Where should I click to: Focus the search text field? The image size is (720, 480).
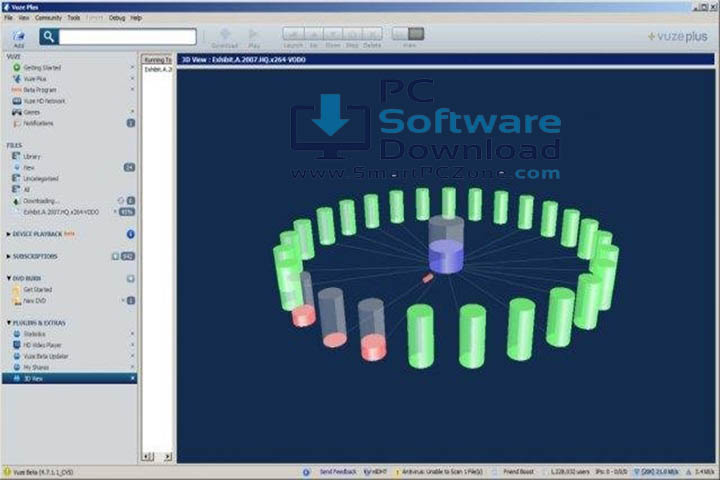[x=128, y=37]
